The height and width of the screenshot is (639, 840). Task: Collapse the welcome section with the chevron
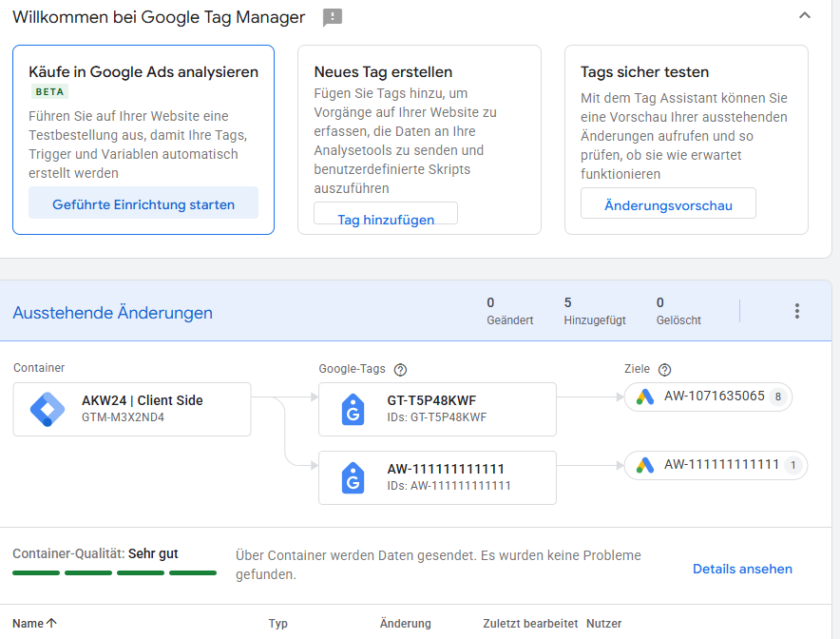pyautogui.click(x=805, y=15)
